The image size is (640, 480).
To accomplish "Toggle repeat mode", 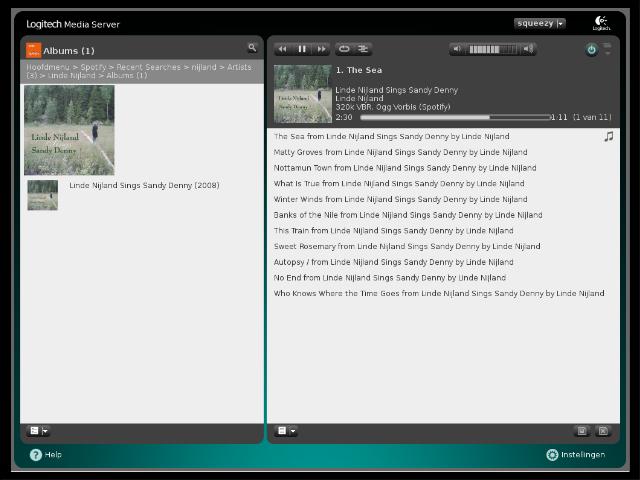I will tap(344, 49).
